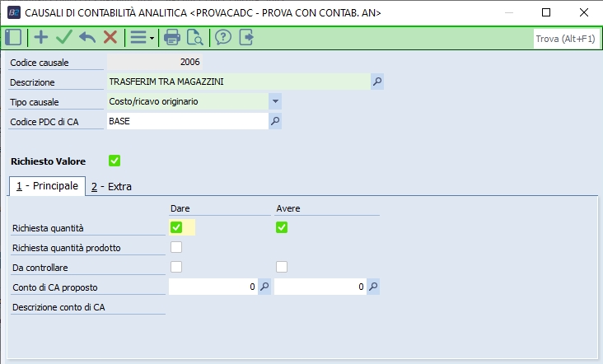Viewport: 603px width, 364px height.
Task: Open print preview with the magnifier page icon
Action: point(194,37)
